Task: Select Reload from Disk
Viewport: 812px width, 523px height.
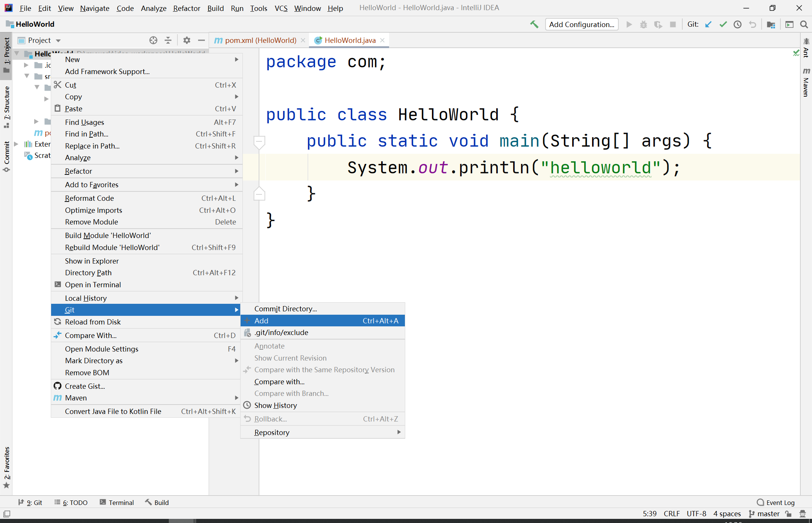Action: [x=147, y=322]
